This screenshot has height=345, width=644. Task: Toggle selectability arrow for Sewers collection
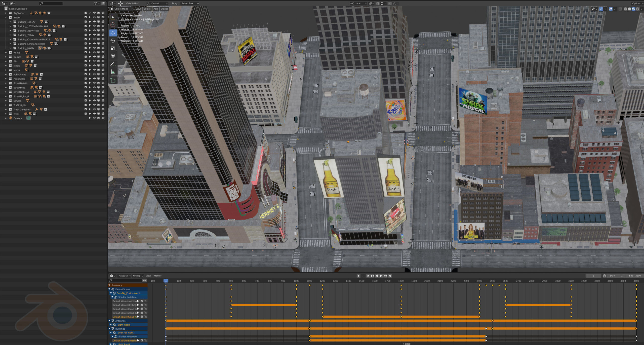tap(90, 101)
